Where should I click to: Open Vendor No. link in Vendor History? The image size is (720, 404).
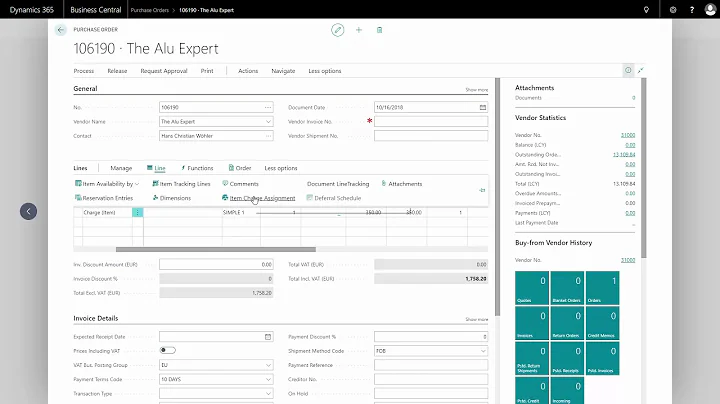pyautogui.click(x=628, y=260)
